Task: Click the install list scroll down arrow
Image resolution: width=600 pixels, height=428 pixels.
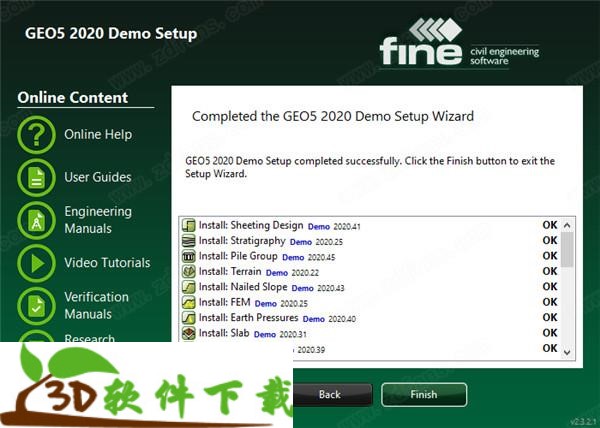Action: pyautogui.click(x=567, y=352)
